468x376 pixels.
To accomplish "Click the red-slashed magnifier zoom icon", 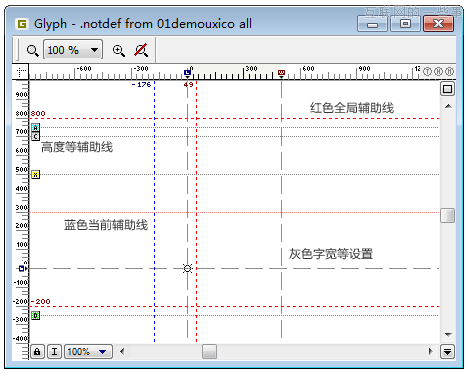I will (141, 50).
